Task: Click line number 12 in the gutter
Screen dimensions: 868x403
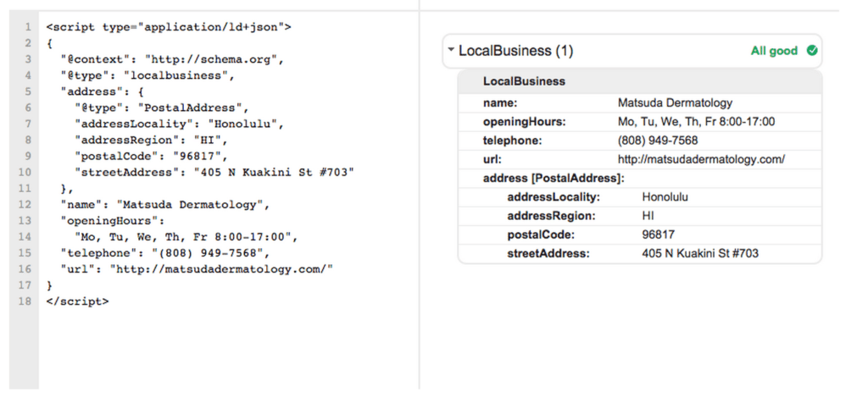Action: point(25,205)
